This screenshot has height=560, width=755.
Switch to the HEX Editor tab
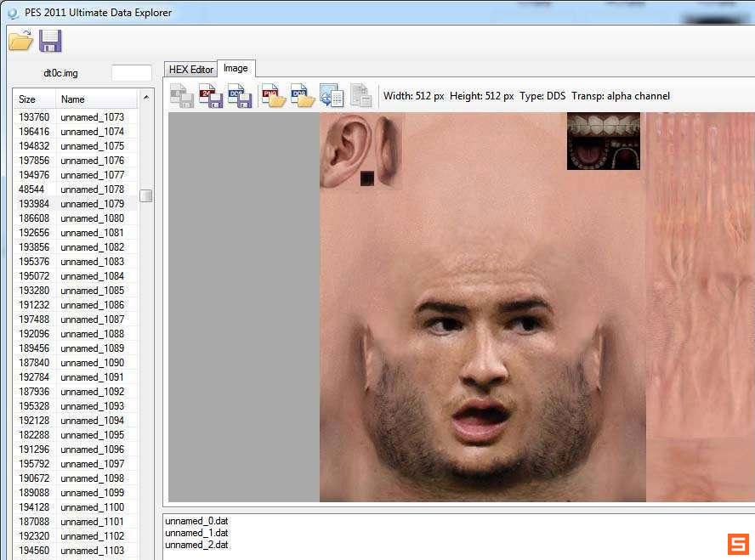(x=190, y=69)
